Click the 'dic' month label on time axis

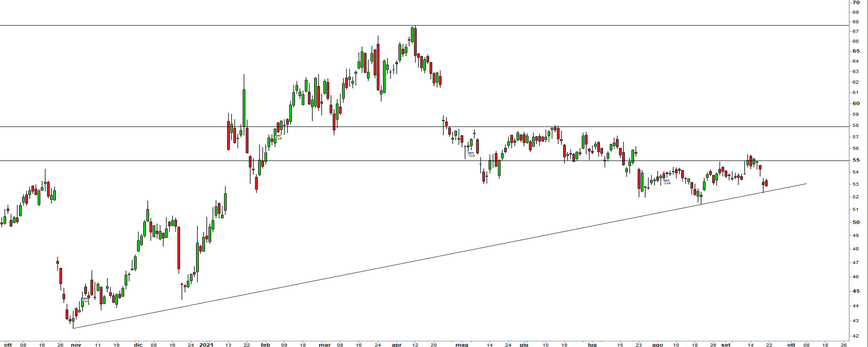tap(138, 345)
